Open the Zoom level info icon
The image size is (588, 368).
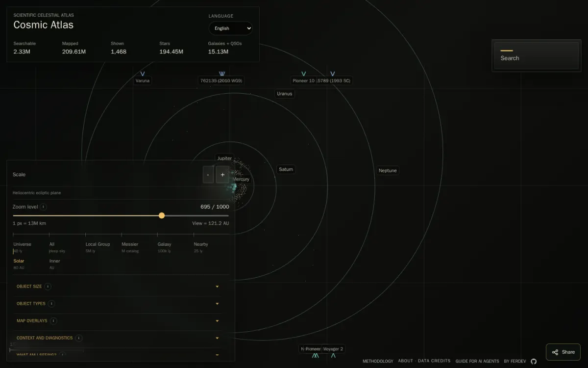43,207
